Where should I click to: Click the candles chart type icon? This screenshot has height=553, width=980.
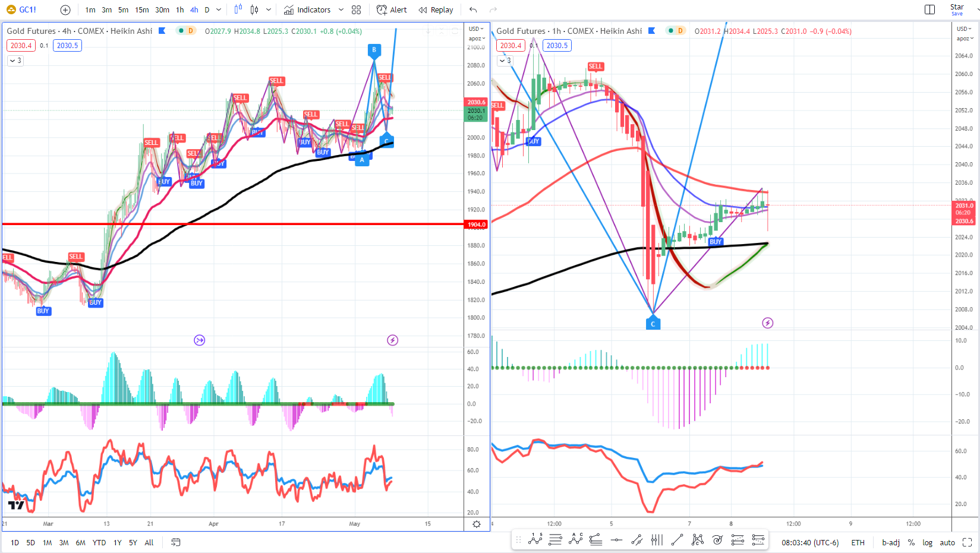click(254, 10)
